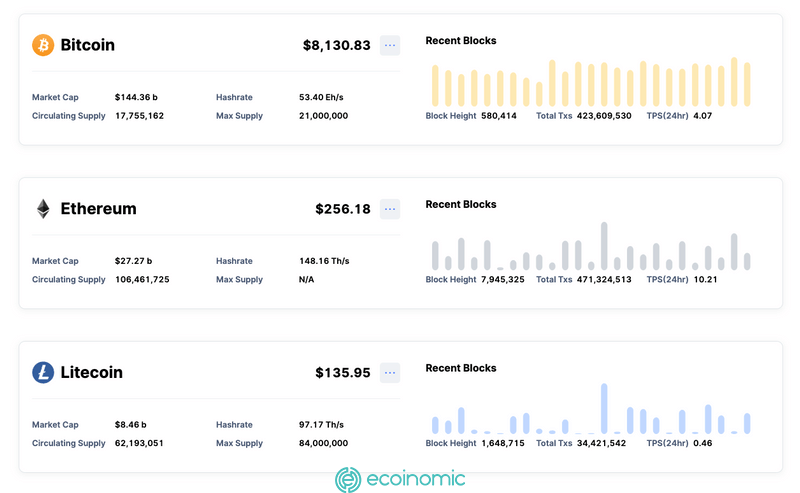Select Ethereum block height 7,945,325
The height and width of the screenshot is (493, 800).
(x=503, y=280)
